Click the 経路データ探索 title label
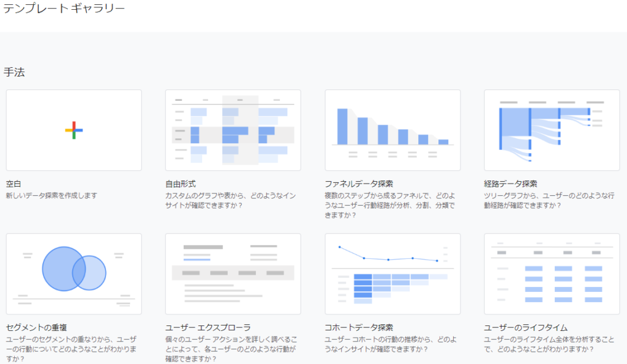This screenshot has height=364, width=627. pyautogui.click(x=511, y=184)
